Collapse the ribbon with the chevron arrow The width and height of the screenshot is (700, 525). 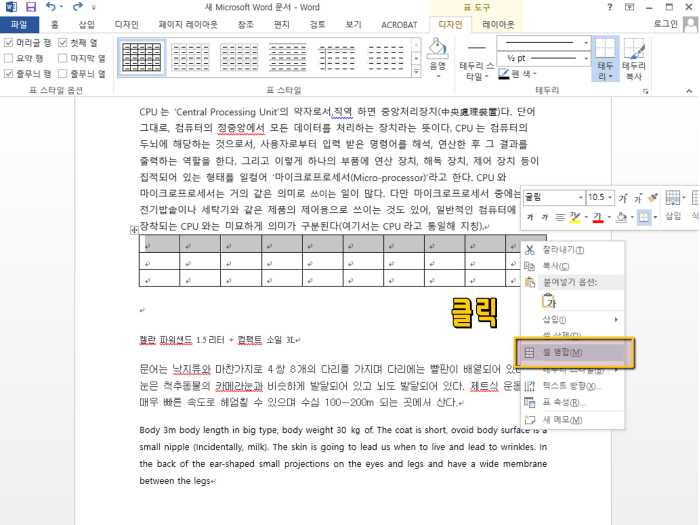coord(689,91)
